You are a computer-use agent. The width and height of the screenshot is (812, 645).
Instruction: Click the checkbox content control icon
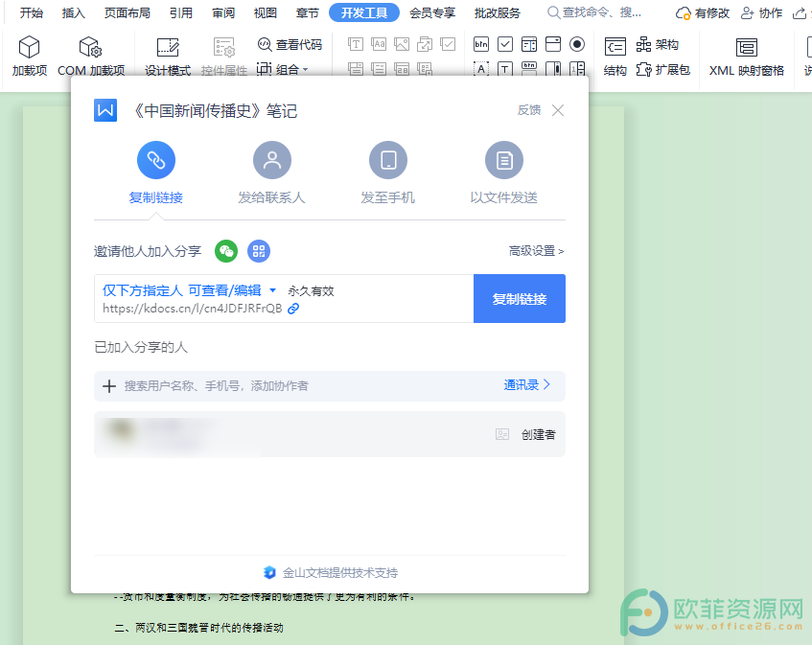click(x=448, y=44)
